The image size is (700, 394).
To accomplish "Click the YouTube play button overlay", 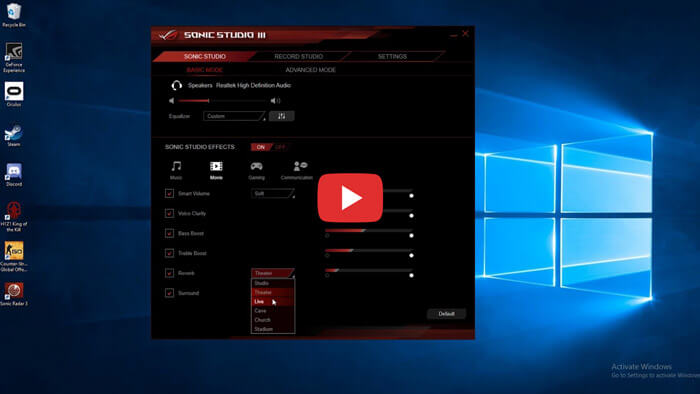I will (350, 198).
